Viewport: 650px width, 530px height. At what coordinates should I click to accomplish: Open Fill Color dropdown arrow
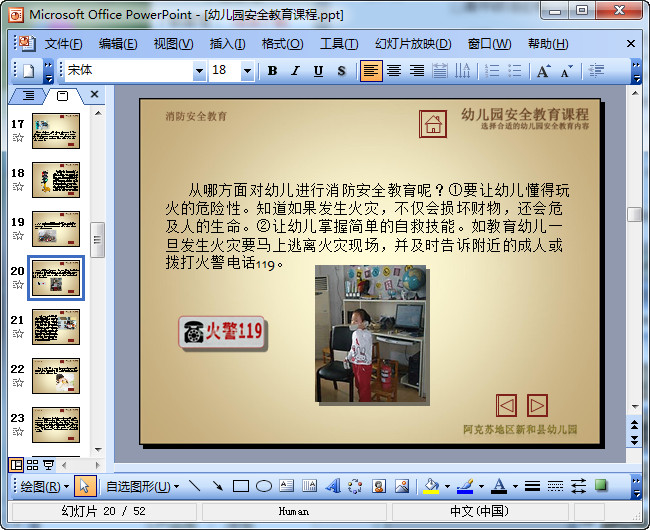tap(447, 486)
